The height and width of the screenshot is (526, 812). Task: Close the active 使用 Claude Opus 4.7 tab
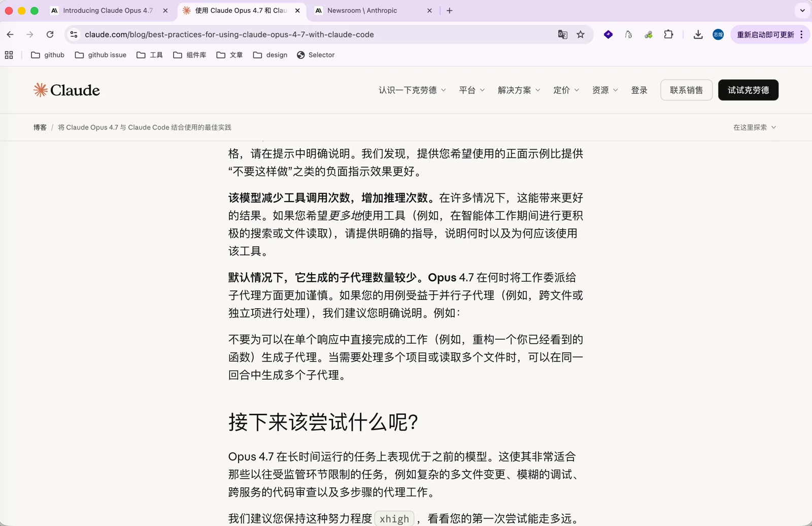(297, 11)
